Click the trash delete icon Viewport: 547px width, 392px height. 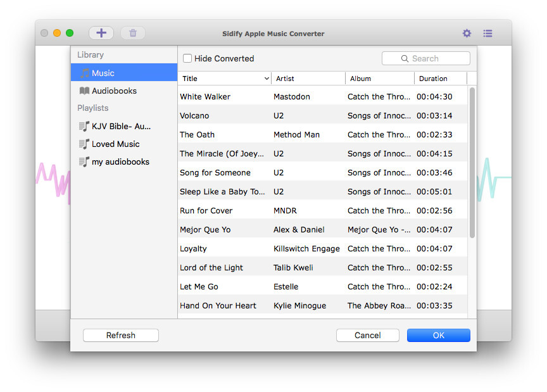(133, 32)
